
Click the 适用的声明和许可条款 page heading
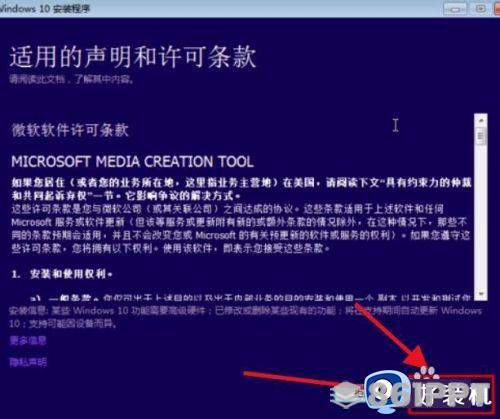coord(133,57)
